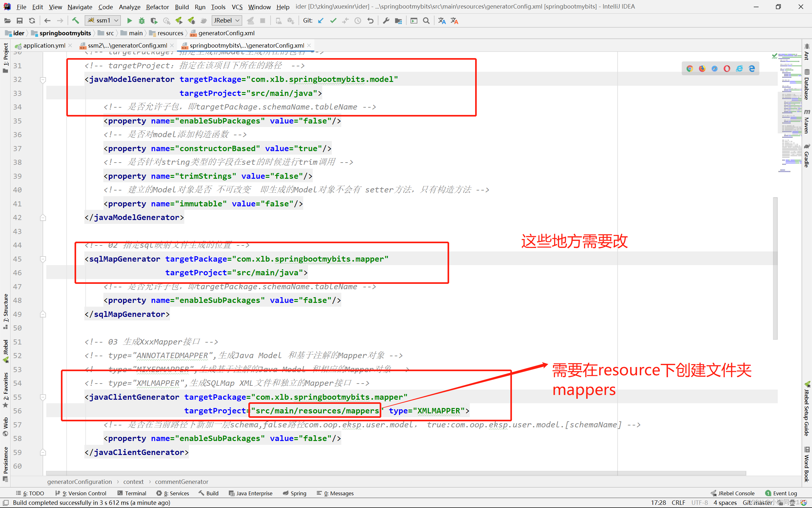
Task: Click the Open folder toolbar icon
Action: click(7, 21)
